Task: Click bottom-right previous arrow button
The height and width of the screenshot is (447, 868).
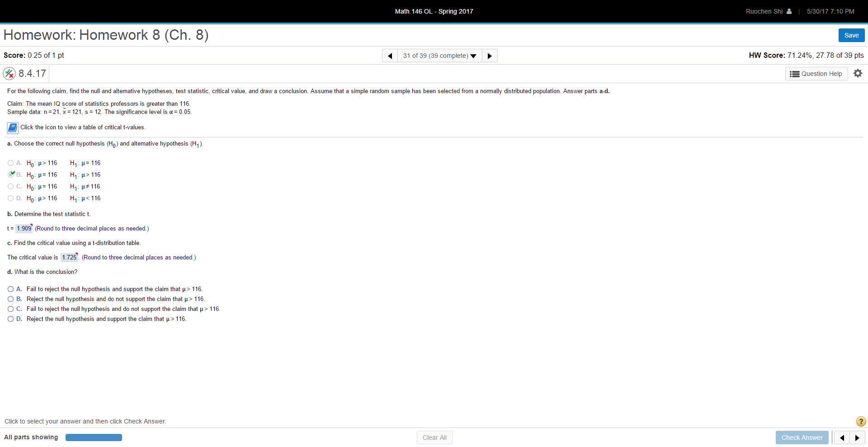Action: coord(842,438)
